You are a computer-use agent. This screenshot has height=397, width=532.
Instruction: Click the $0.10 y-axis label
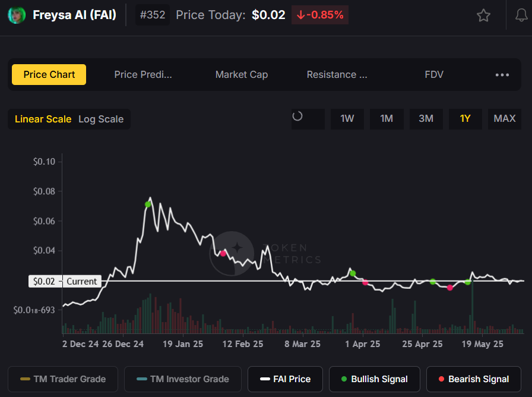44,162
